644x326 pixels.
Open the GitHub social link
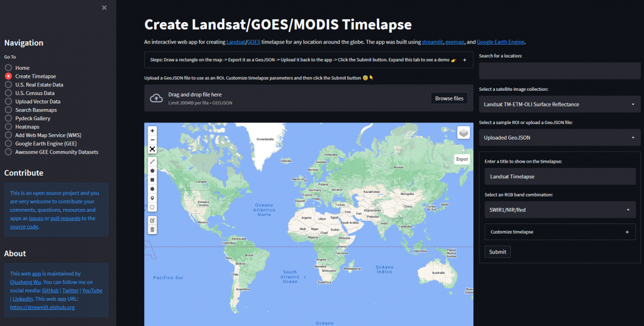[50, 291]
